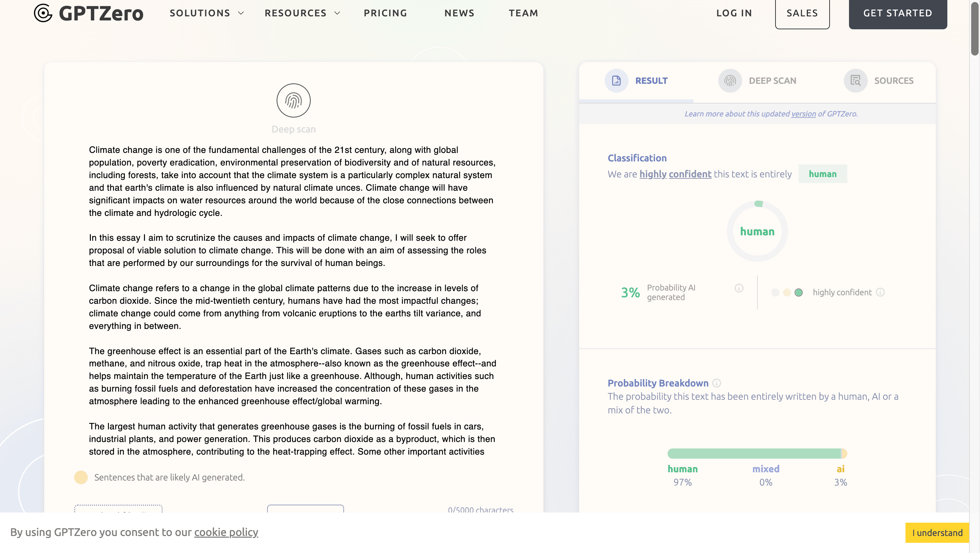980x553 pixels.
Task: Click the Deep Scan tab fingerprint icon
Action: 730,81
